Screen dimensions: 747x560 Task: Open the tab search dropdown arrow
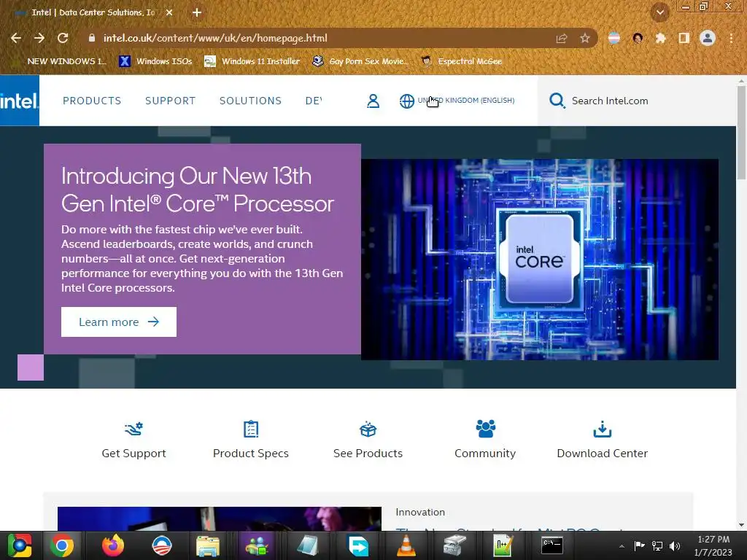[x=660, y=12]
